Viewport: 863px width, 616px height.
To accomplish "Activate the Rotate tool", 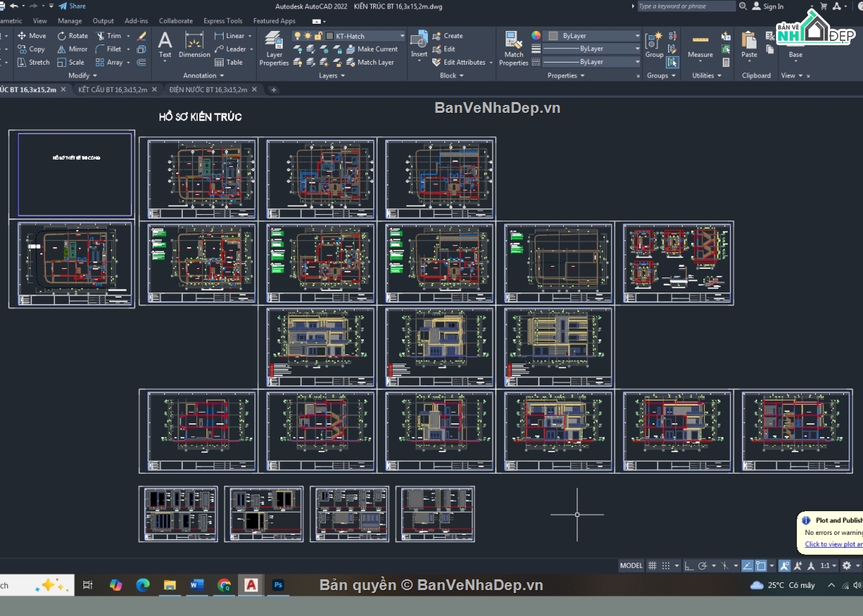I will (72, 36).
